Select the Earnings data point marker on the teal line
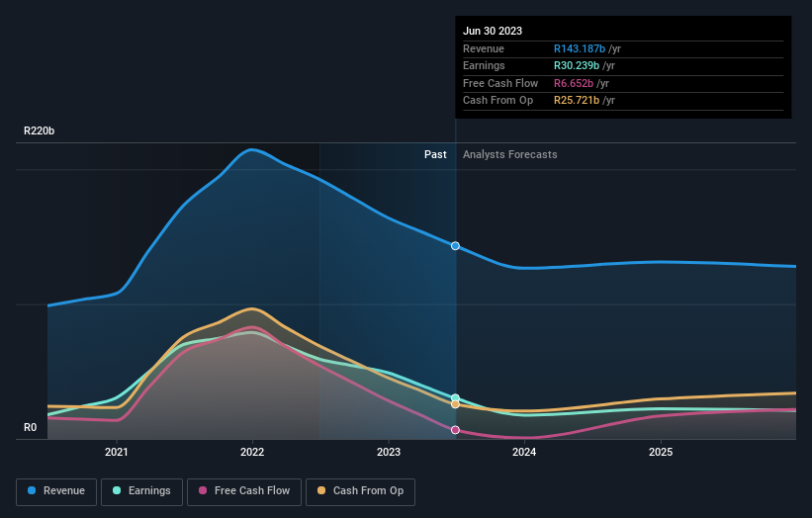The image size is (812, 518). coord(455,398)
